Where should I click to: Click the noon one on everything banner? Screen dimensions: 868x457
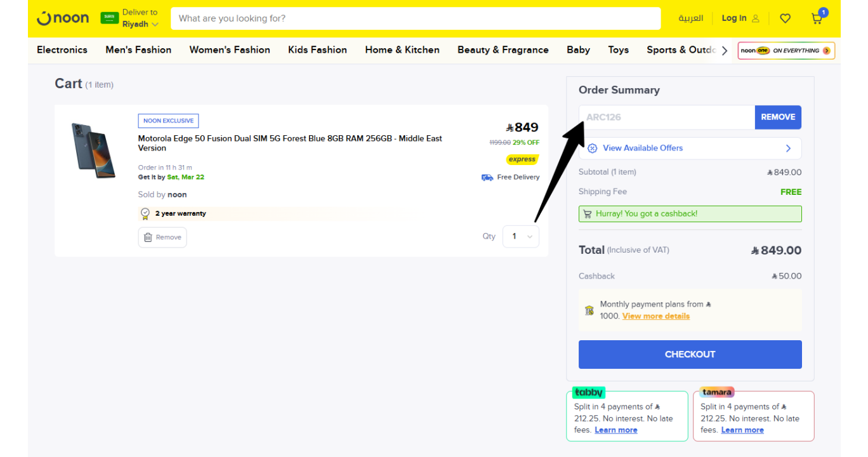[786, 51]
